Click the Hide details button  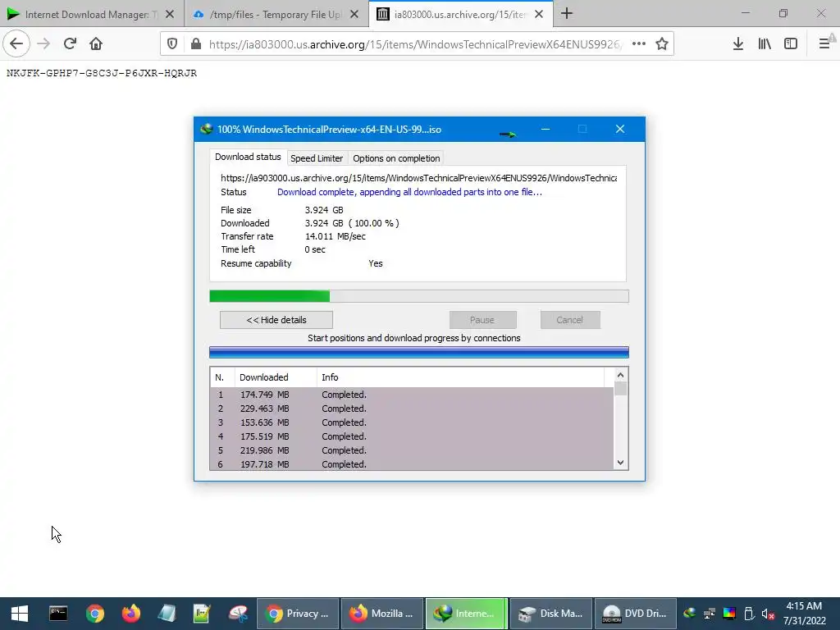click(276, 320)
